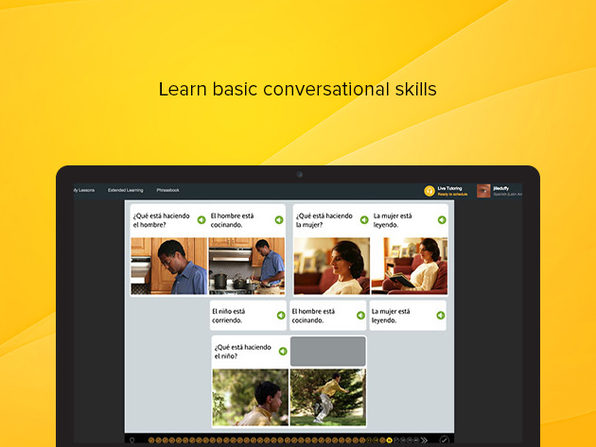Play audio for '¿Qué está haciendo el hombre?'

201,220
